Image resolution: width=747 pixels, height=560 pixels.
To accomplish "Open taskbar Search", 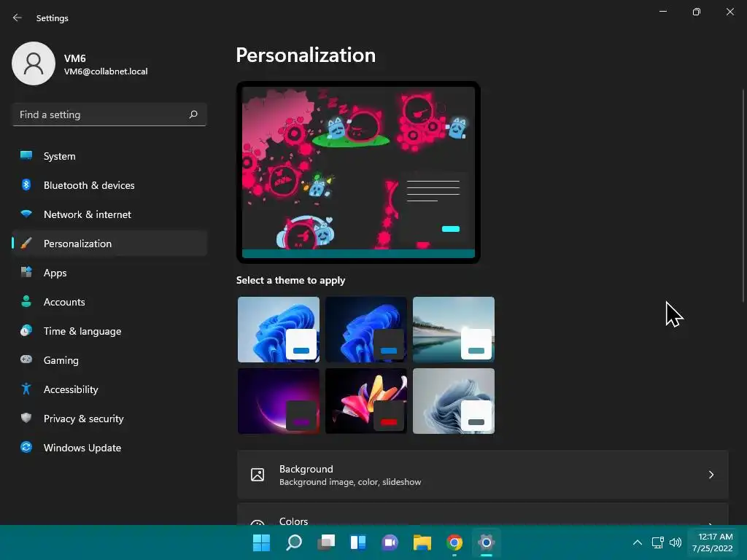I will 293,542.
